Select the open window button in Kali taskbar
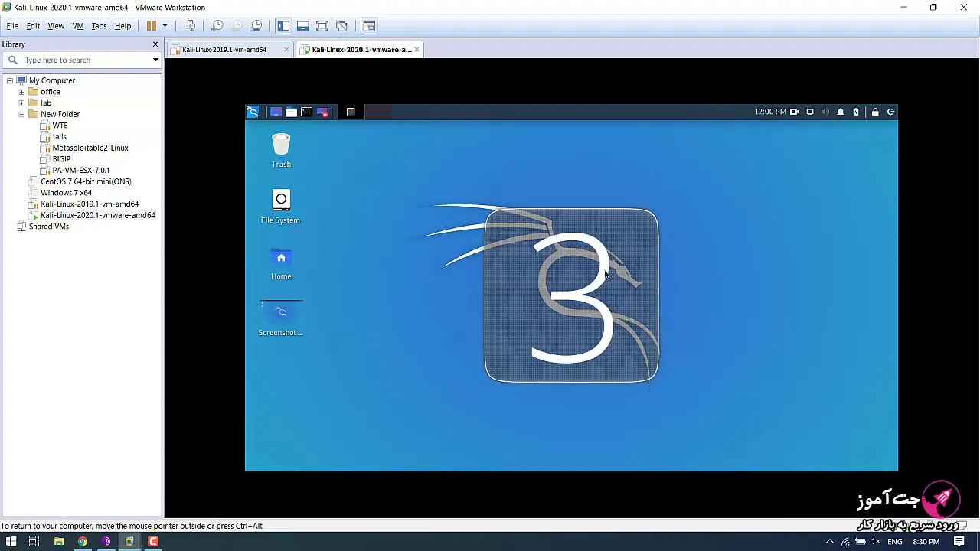 [x=351, y=112]
